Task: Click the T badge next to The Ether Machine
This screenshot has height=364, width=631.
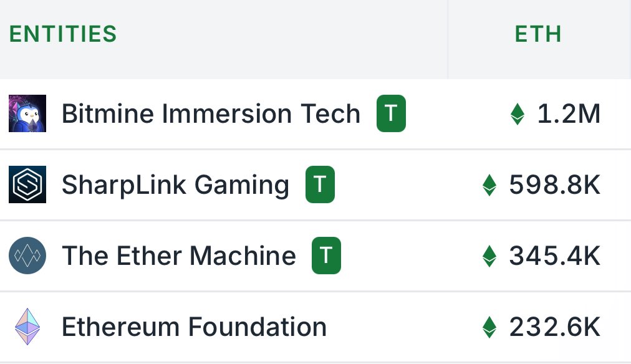Action: coord(326,256)
